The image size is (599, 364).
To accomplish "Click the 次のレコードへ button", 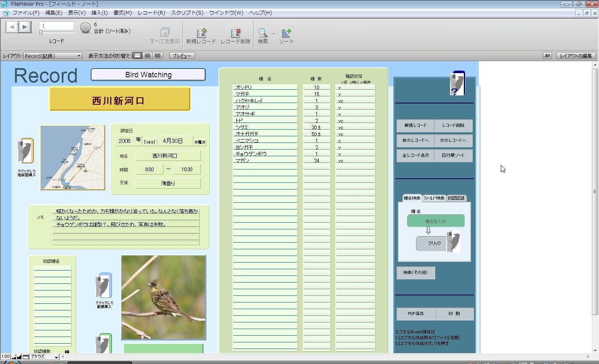I will [x=453, y=140].
